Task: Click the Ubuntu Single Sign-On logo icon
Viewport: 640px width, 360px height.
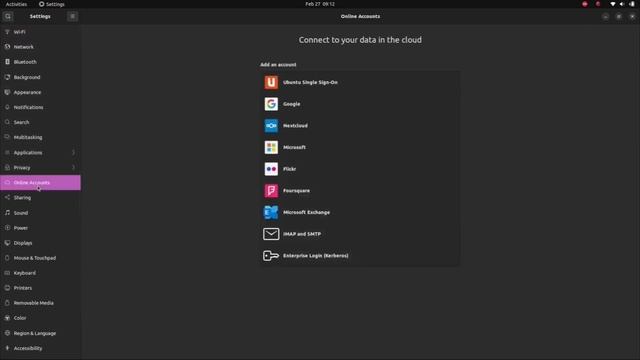Action: tap(271, 82)
